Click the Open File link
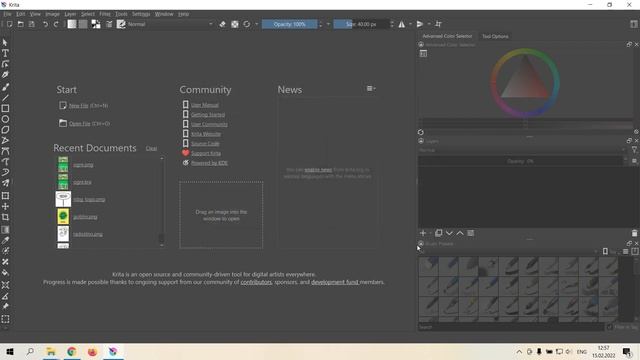This screenshot has width=640, height=360. 80,124
